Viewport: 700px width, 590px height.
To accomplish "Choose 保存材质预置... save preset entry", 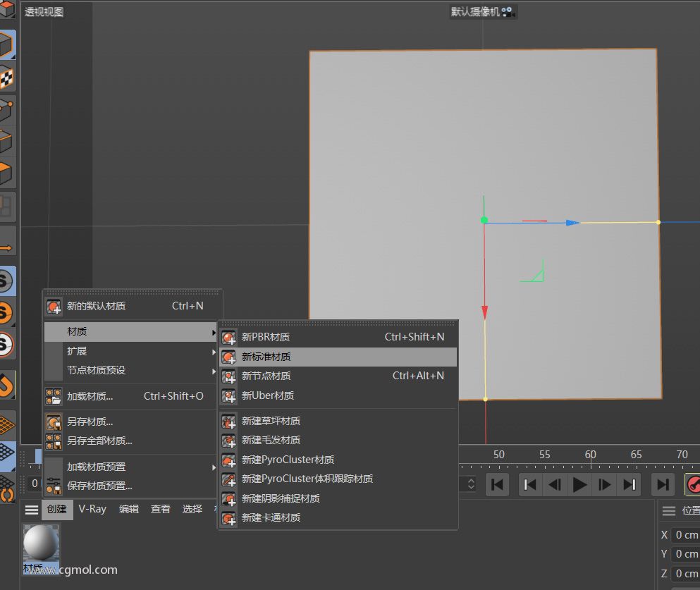I will tap(131, 486).
